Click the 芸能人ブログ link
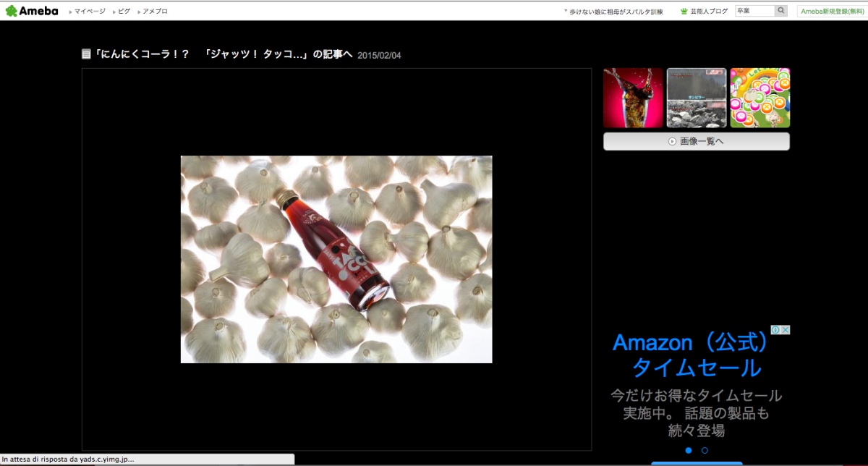 [x=709, y=12]
